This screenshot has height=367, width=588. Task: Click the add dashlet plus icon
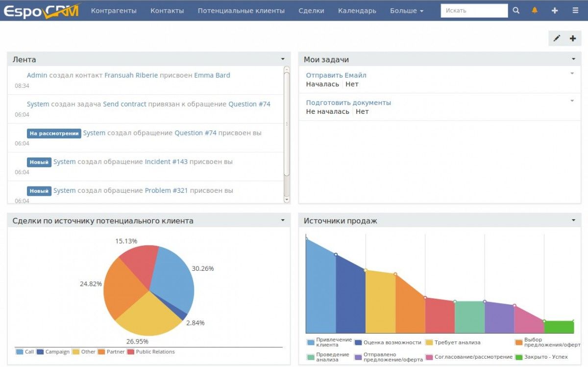[572, 38]
